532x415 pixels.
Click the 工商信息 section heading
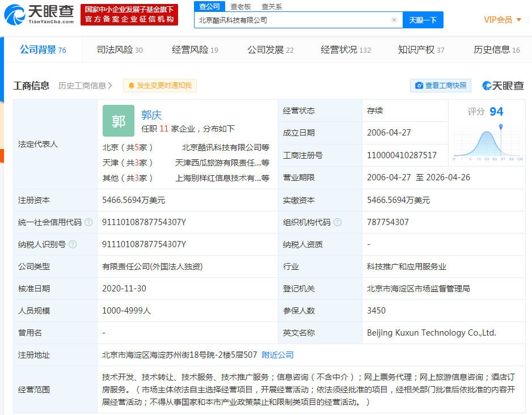(x=31, y=86)
